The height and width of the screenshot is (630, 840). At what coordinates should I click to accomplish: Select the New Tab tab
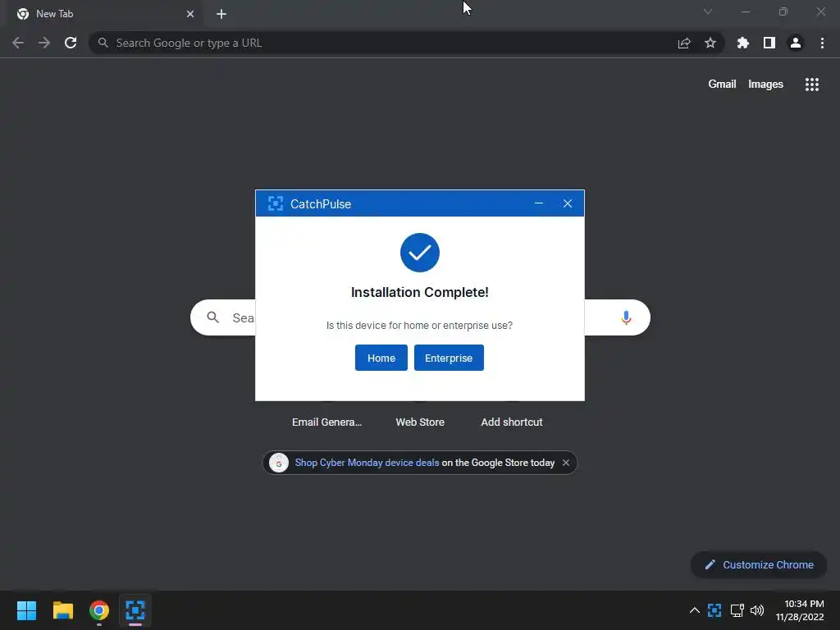click(104, 14)
